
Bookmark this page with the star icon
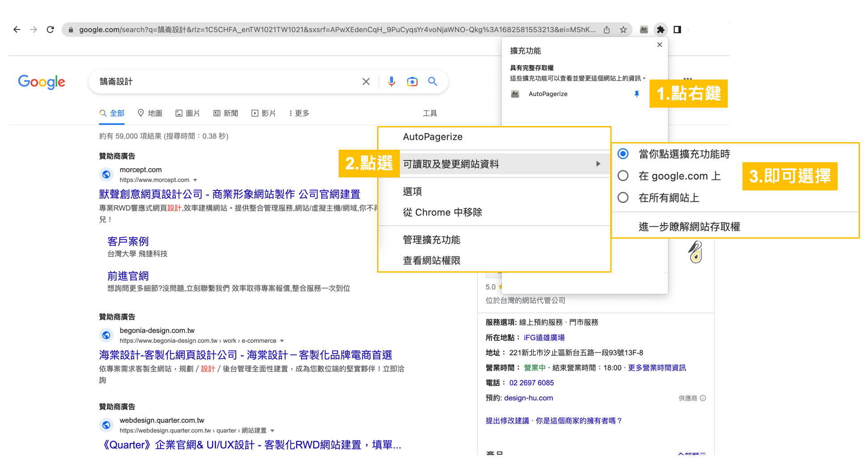pos(623,30)
